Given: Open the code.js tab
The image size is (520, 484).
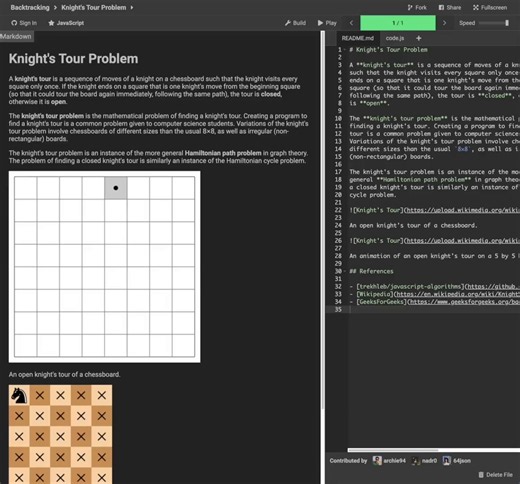Looking at the screenshot, I should [395, 38].
